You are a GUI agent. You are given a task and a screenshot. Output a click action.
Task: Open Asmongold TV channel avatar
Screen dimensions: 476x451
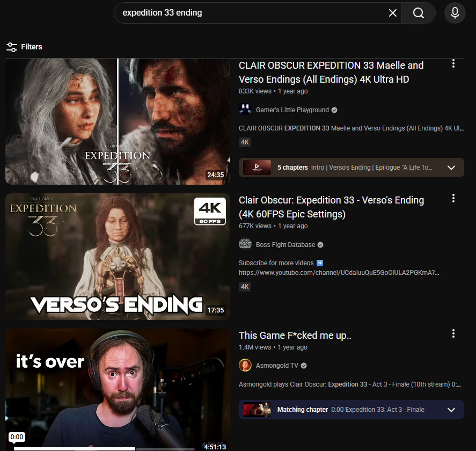[245, 365]
